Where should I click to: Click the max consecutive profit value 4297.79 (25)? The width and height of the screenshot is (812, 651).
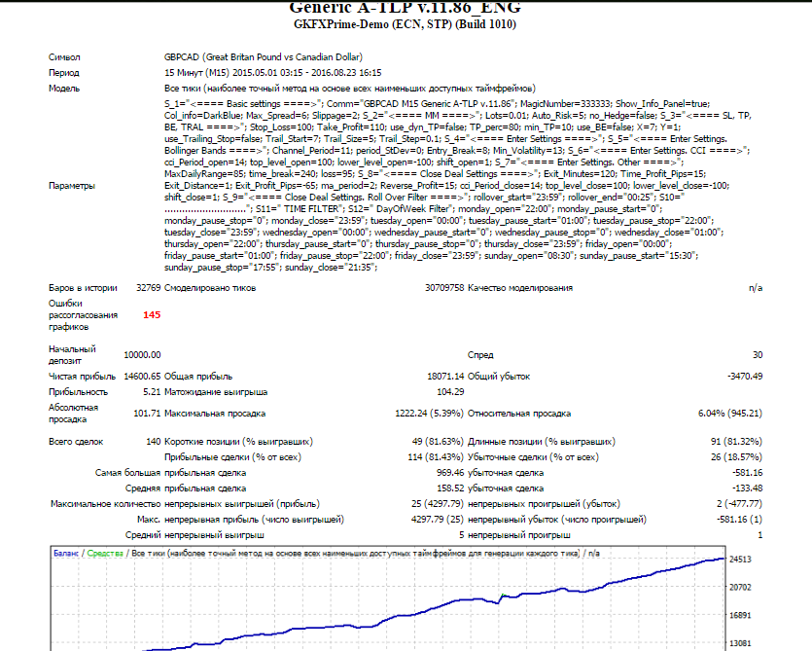[x=438, y=520]
